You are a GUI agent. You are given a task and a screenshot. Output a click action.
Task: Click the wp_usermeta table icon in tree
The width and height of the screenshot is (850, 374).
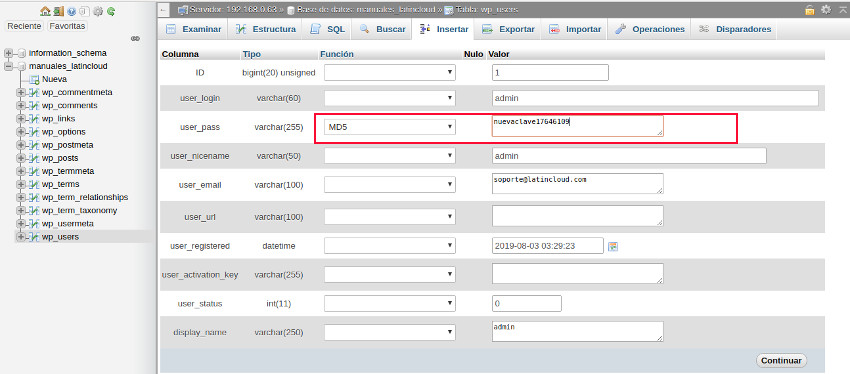coord(34,224)
